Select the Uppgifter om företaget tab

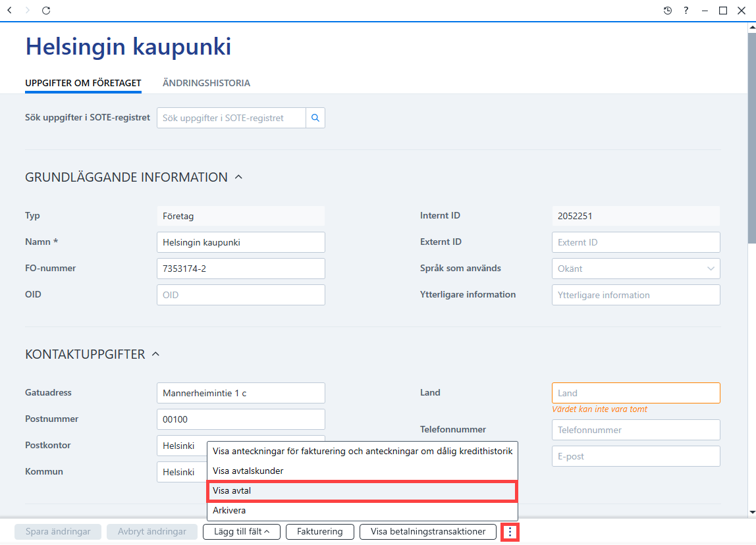83,83
